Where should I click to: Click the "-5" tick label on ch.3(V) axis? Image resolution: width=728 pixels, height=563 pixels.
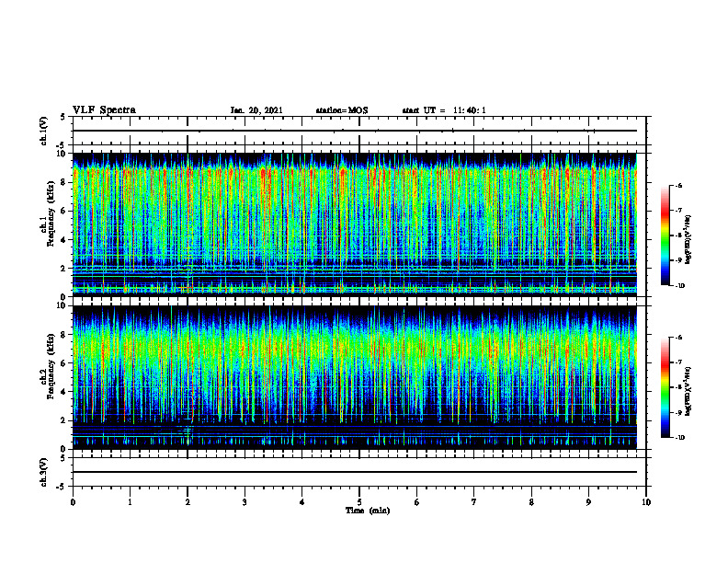click(62, 487)
